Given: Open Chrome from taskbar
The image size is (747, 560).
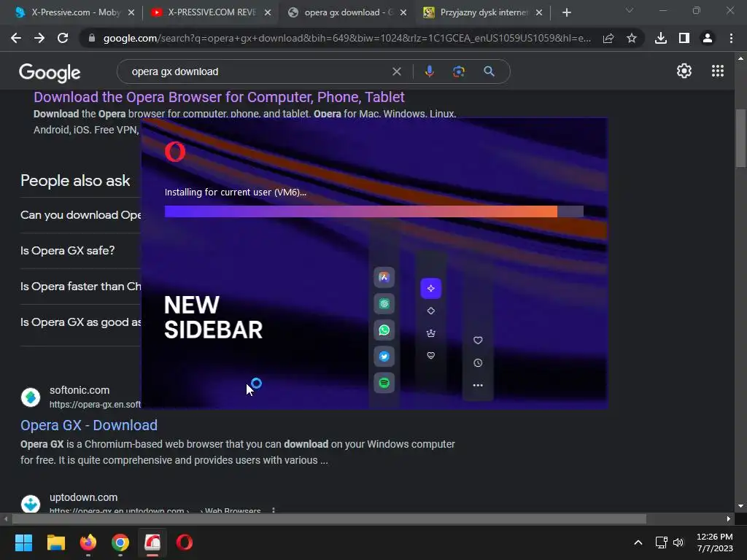Looking at the screenshot, I should (x=120, y=542).
